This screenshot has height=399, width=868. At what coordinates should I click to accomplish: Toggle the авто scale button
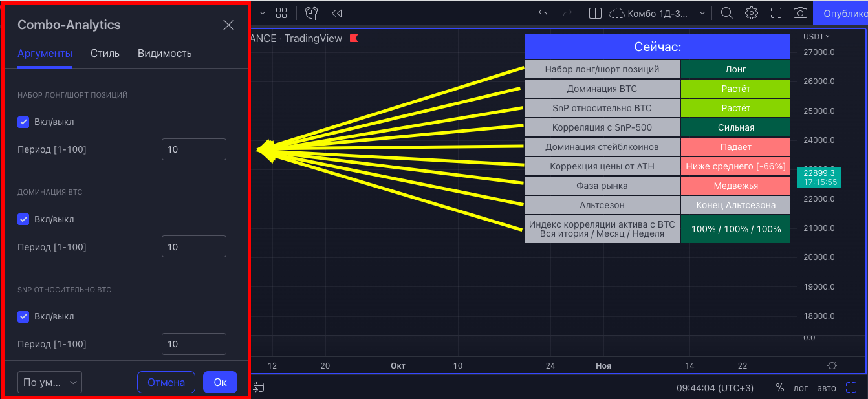click(x=826, y=388)
